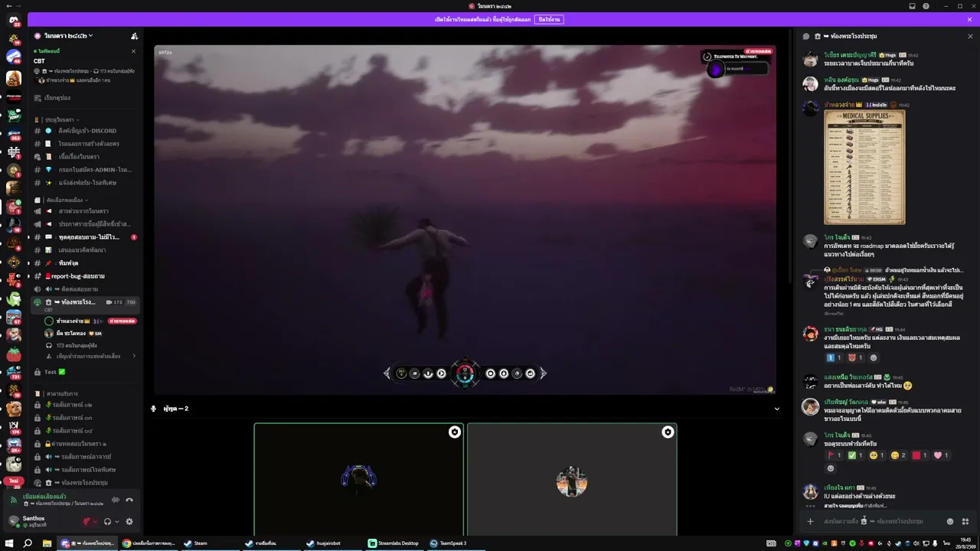This screenshot has width=980, height=551.
Task: Open the พิมพ์จุด channel
Action: [85, 263]
